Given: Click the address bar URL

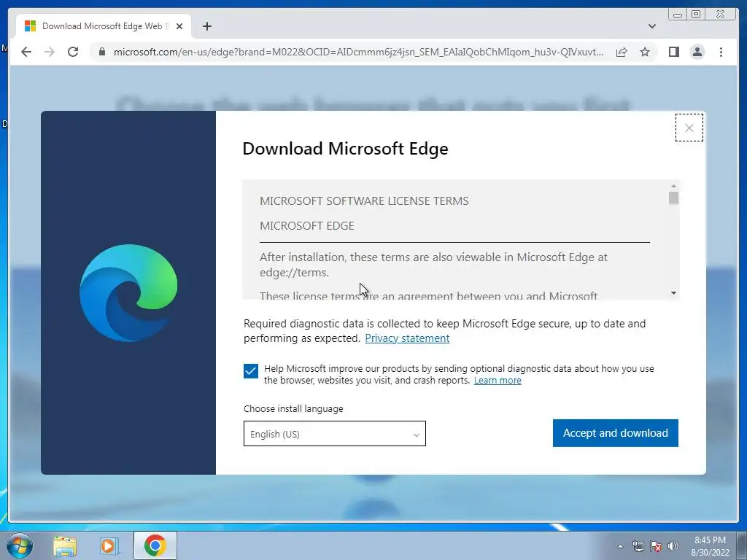Looking at the screenshot, I should pyautogui.click(x=358, y=52).
